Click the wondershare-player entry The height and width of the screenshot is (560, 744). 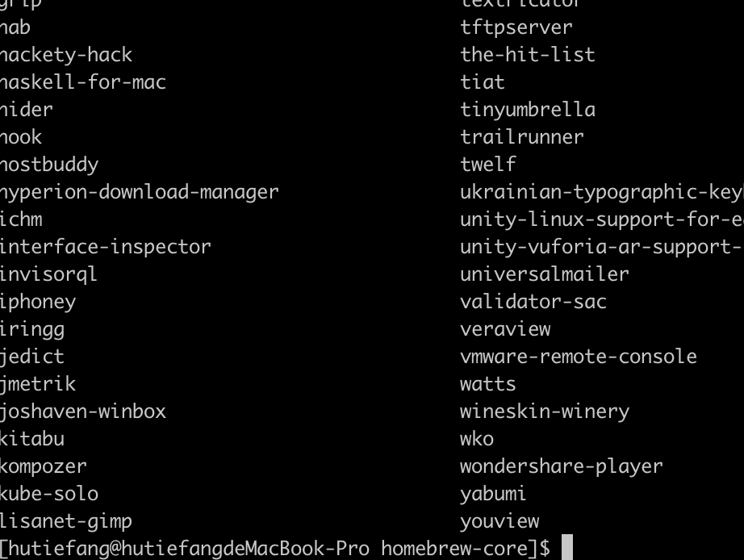562,466
